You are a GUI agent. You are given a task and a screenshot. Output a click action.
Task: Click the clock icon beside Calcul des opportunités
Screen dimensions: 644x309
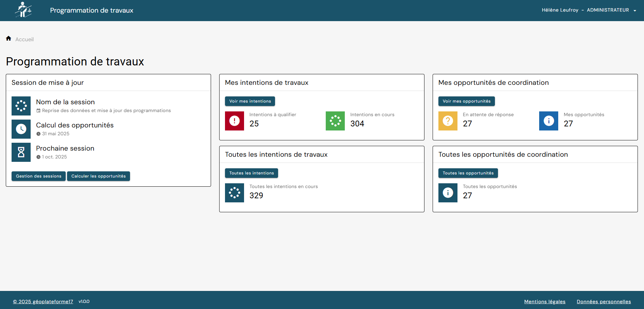[21, 129]
